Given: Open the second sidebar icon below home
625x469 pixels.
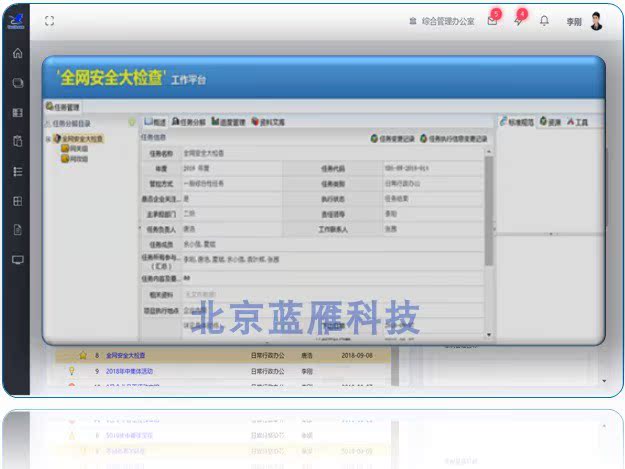Looking at the screenshot, I should [18, 83].
